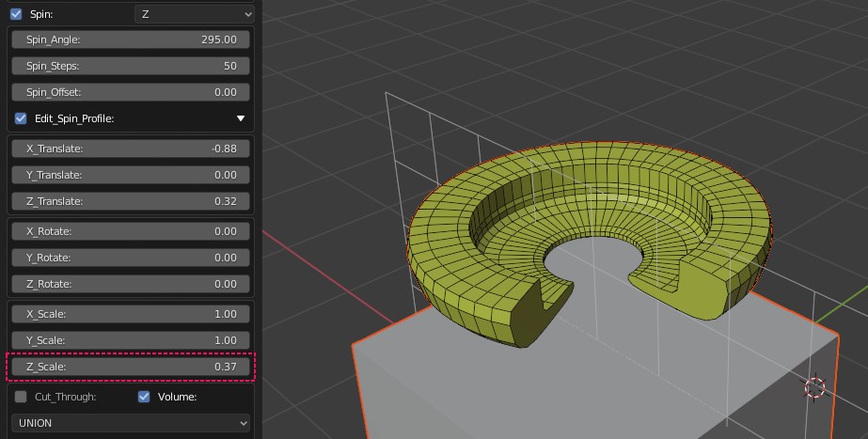
Task: Disable the Spin checkbox
Action: click(16, 14)
